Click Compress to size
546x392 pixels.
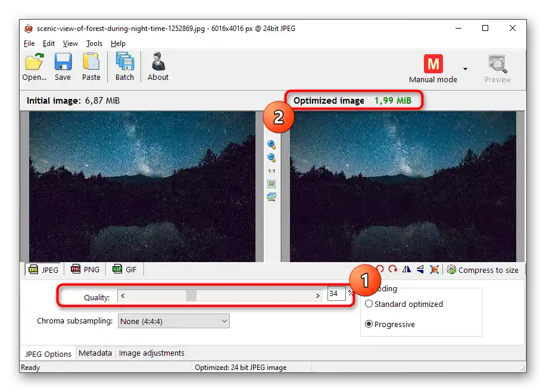[x=483, y=270]
